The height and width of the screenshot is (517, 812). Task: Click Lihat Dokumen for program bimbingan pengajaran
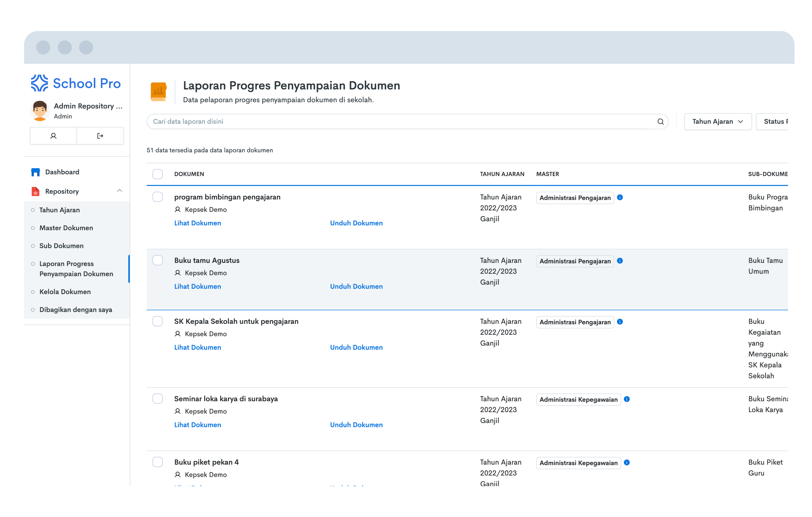point(198,223)
